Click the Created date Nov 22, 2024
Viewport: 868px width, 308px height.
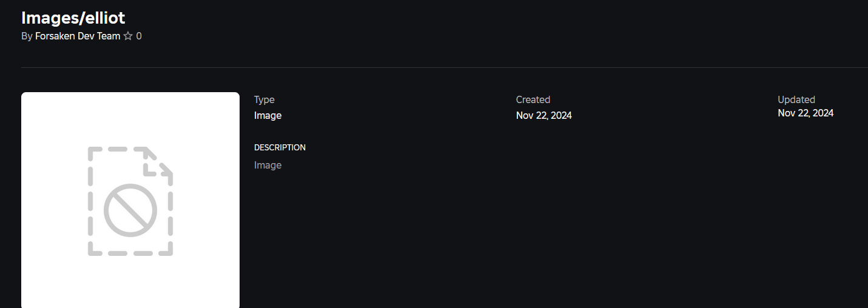click(543, 116)
